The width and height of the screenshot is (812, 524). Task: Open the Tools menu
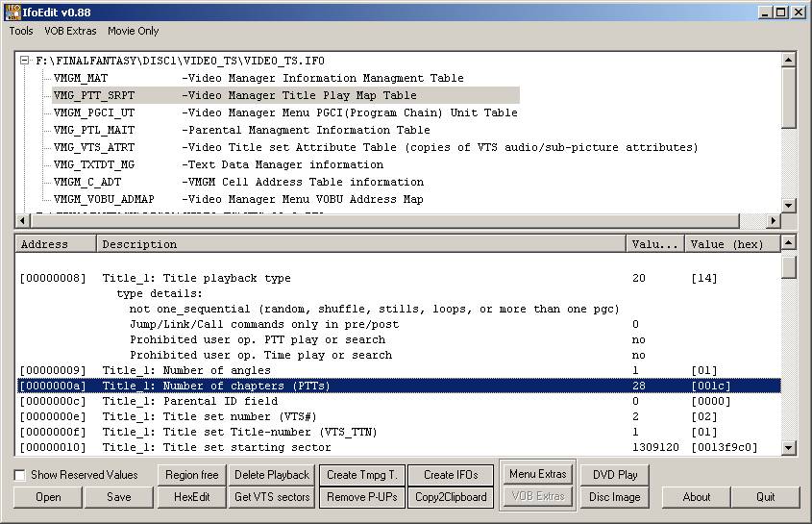click(x=21, y=31)
